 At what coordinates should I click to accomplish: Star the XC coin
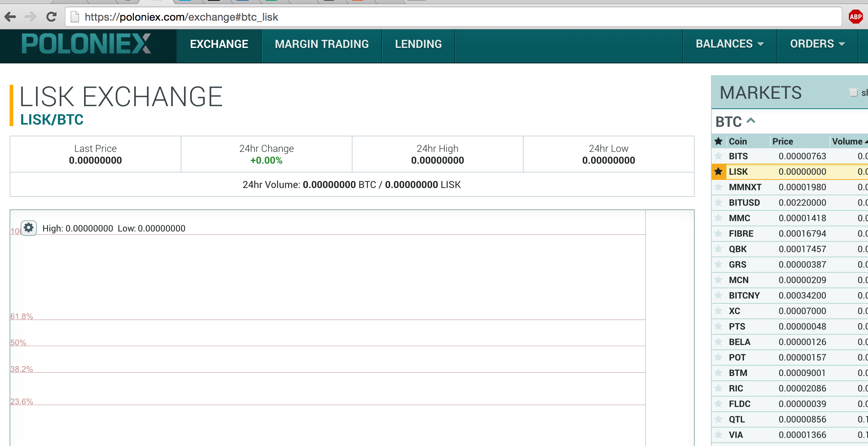(718, 311)
